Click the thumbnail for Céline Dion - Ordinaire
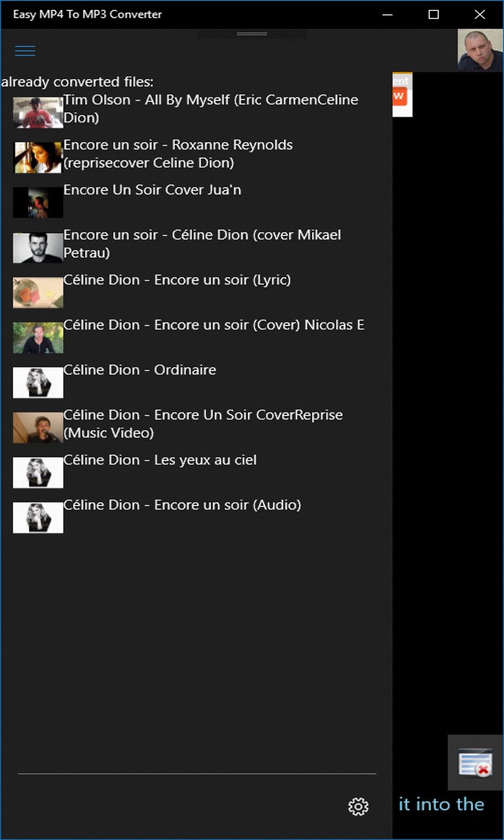This screenshot has height=840, width=504. 38,383
